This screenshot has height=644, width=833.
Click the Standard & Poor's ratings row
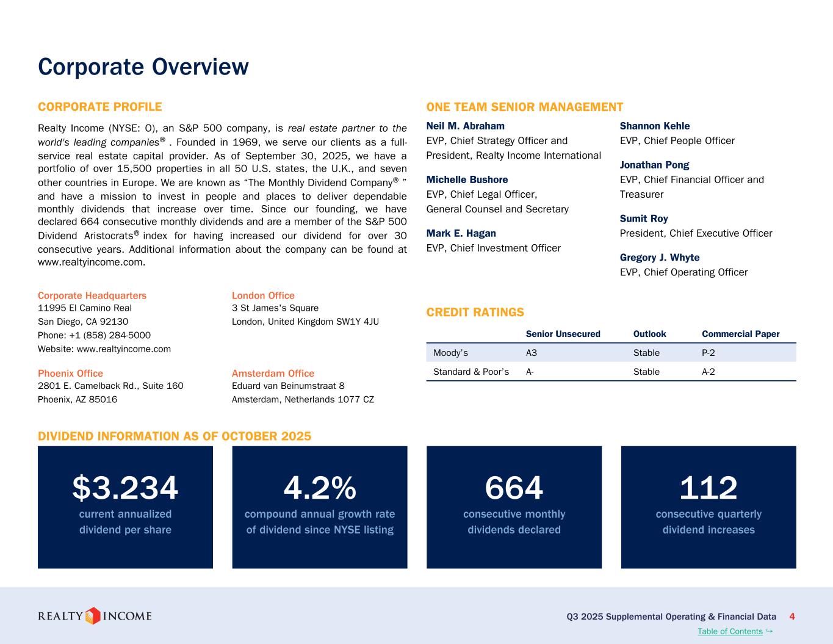611,371
